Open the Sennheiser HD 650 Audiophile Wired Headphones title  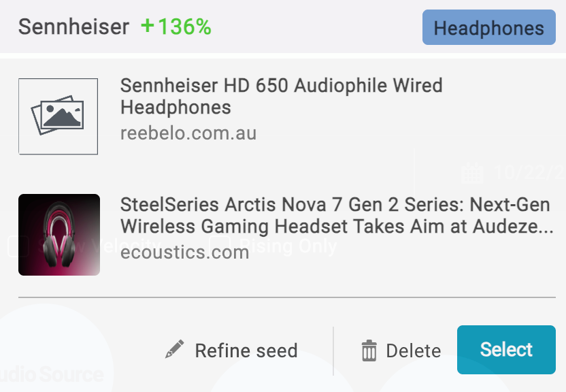281,96
